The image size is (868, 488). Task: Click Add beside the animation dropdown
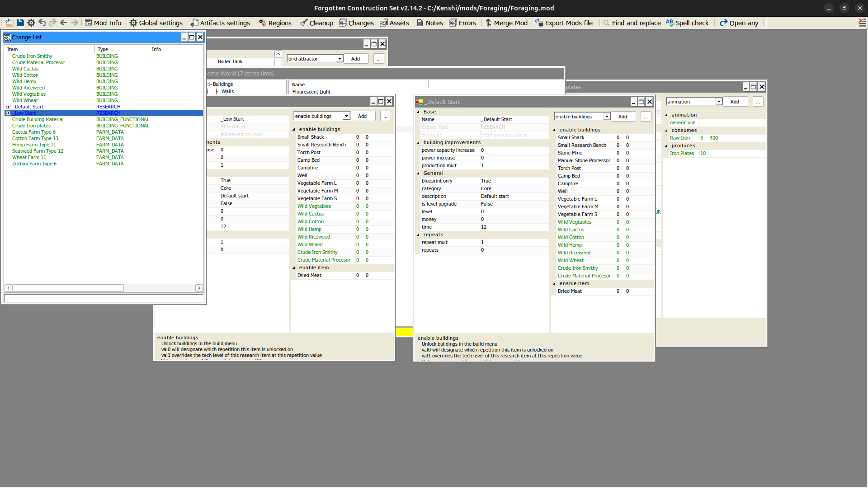(x=735, y=102)
